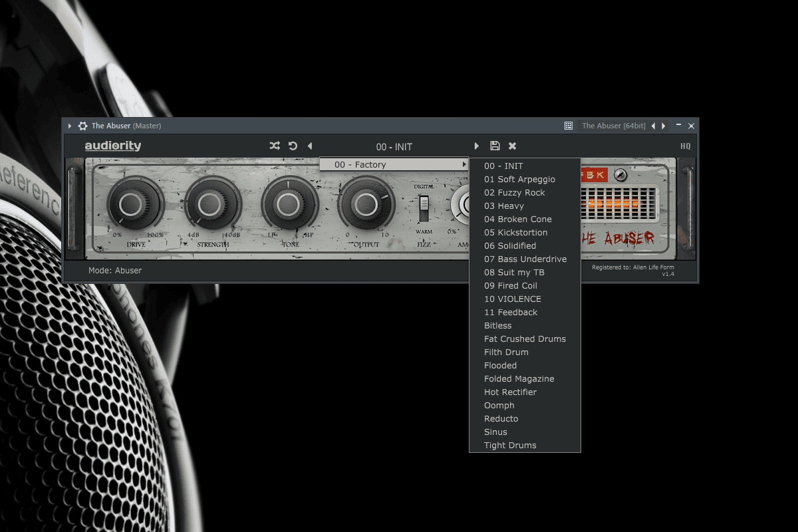Open plugin menu arrow left of the gear

click(x=70, y=126)
